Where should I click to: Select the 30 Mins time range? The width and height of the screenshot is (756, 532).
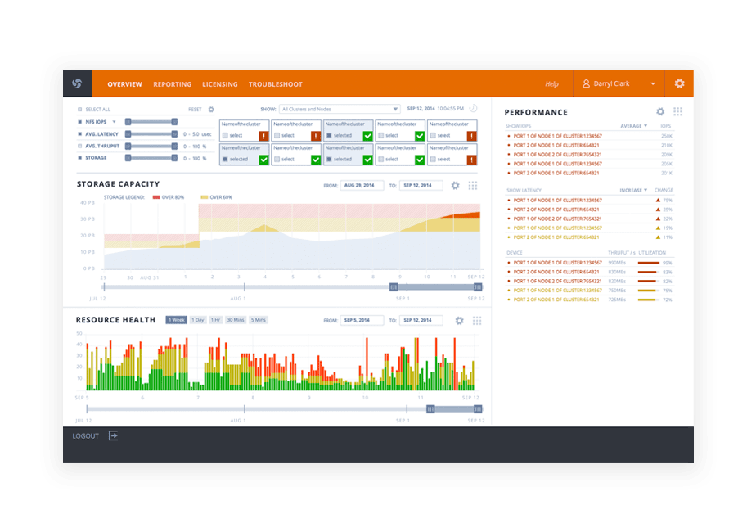[236, 320]
